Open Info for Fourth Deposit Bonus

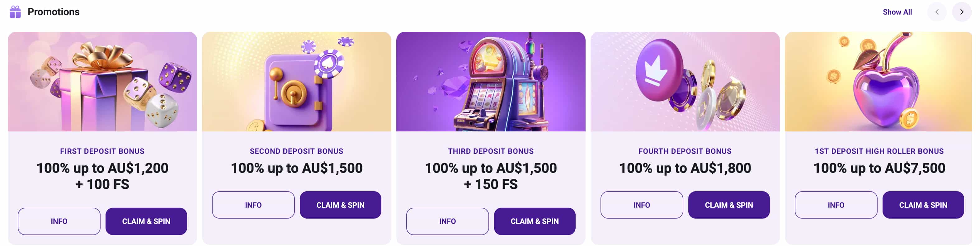[x=642, y=205]
